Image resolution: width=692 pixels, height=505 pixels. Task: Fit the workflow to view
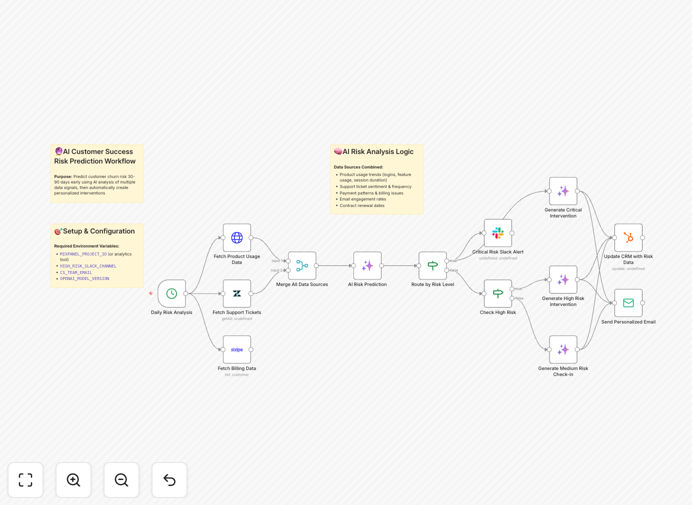tap(26, 480)
